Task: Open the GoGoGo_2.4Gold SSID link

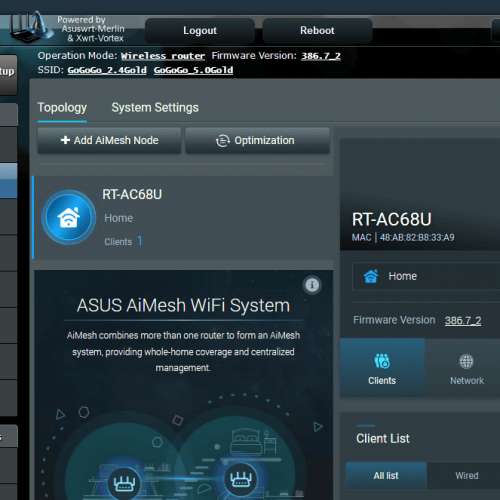Action: (107, 70)
